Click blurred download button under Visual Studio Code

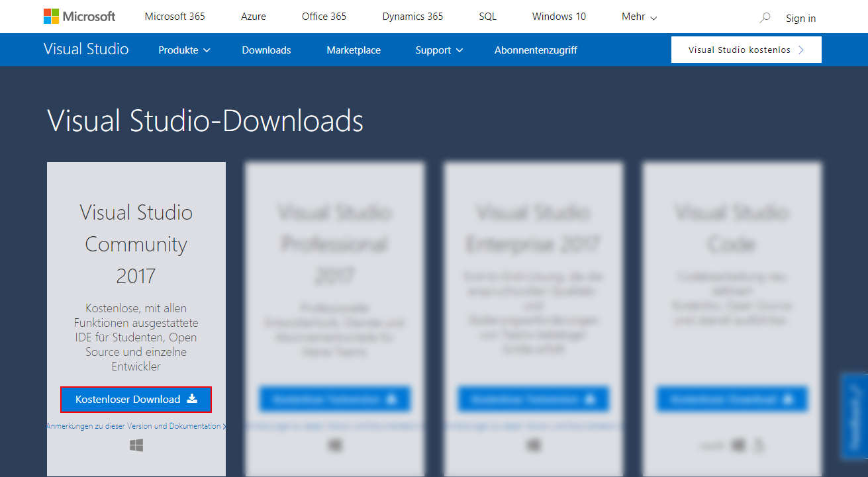732,399
